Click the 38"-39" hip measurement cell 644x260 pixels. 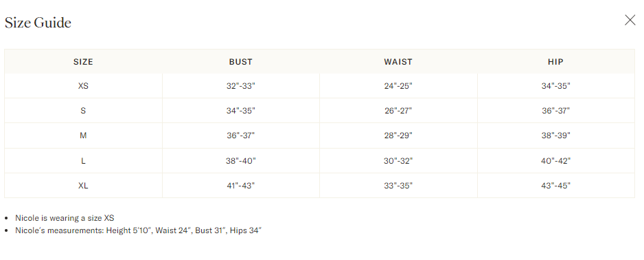pyautogui.click(x=555, y=136)
